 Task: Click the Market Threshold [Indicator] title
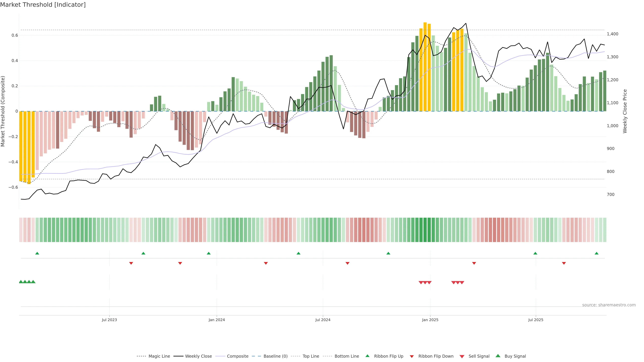pos(43,5)
